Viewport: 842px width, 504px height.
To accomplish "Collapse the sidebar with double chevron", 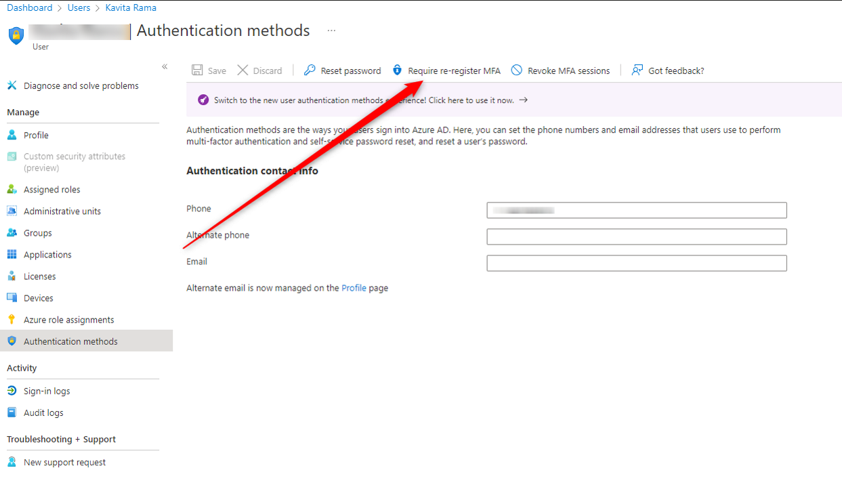I will point(165,66).
